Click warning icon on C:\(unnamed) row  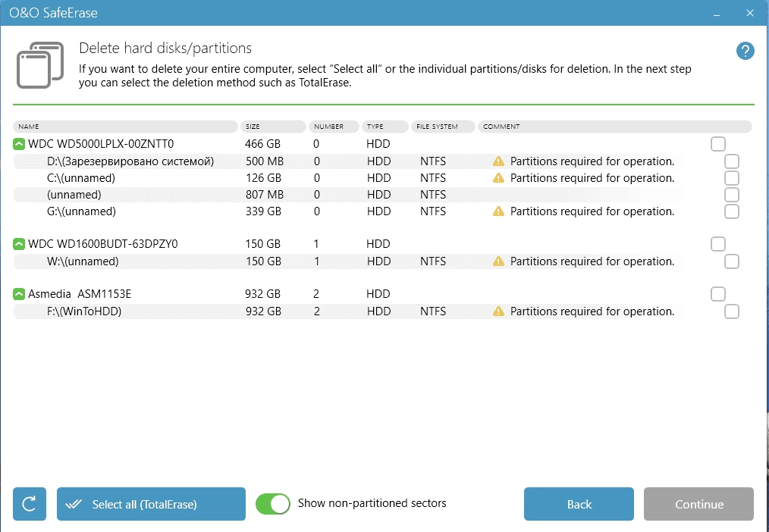coord(498,178)
